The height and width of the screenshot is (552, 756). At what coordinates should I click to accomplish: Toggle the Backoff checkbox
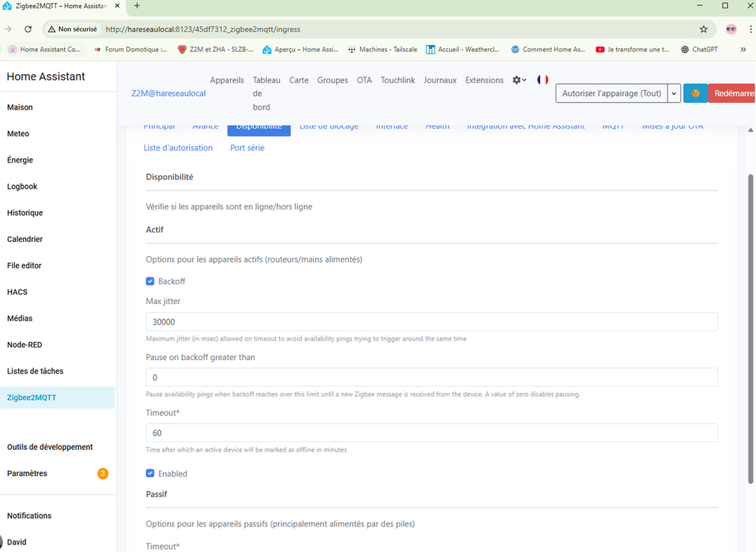(150, 281)
